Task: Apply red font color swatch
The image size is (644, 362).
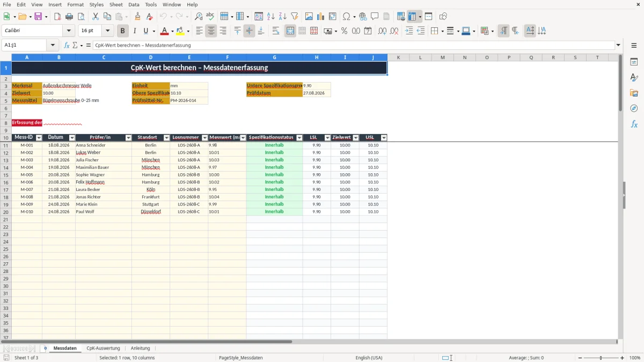Action: pyautogui.click(x=164, y=31)
